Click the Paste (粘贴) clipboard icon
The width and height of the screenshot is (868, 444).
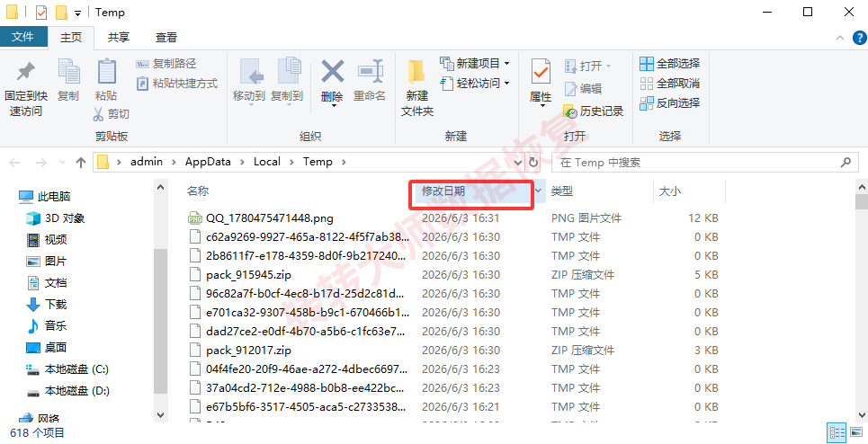coord(106,72)
